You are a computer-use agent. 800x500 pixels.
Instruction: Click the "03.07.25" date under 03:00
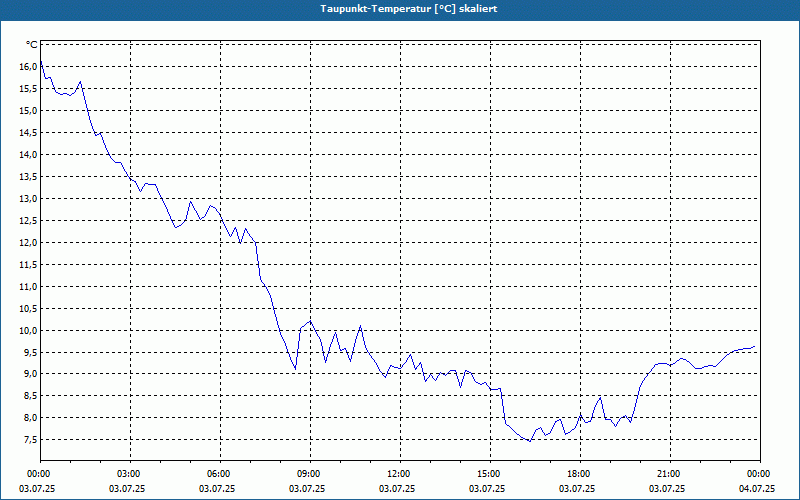(x=127, y=489)
